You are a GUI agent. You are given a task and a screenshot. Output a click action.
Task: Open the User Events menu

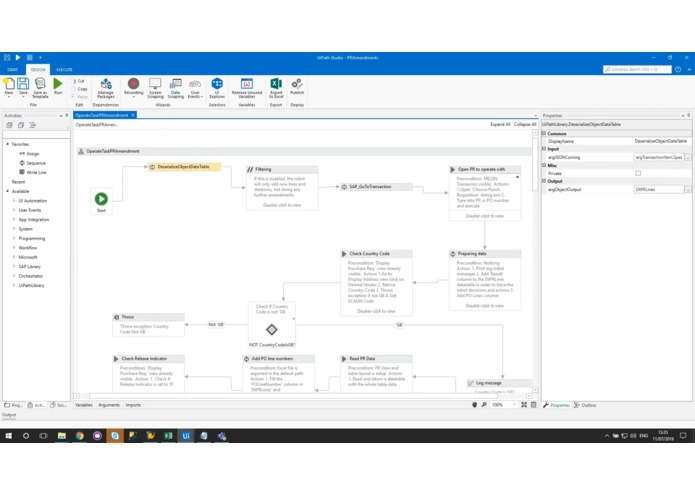pyautogui.click(x=195, y=88)
